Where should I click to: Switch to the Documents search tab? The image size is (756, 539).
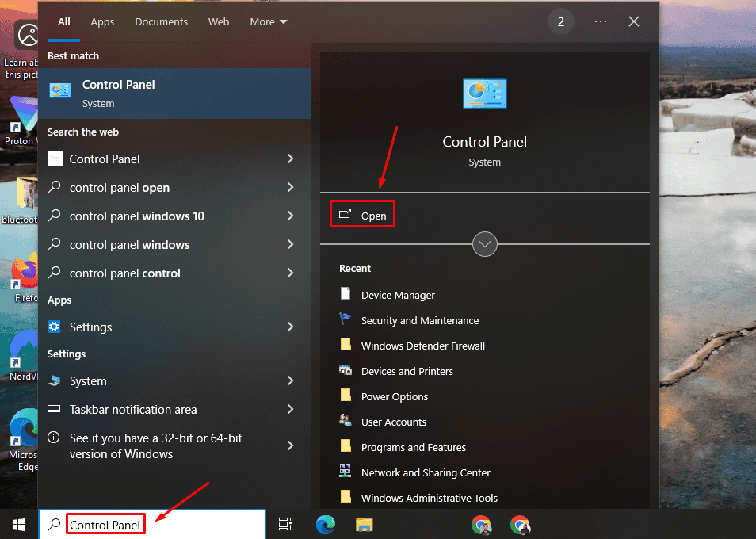pyautogui.click(x=161, y=22)
